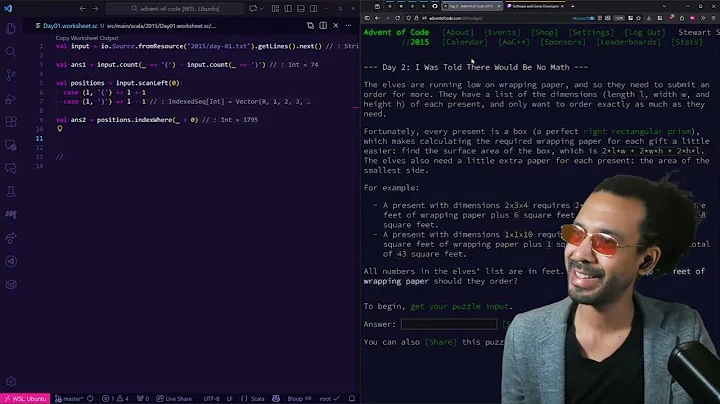Viewport: 720px width, 404px height.
Task: Toggle the primary side bar
Action: coord(288,8)
